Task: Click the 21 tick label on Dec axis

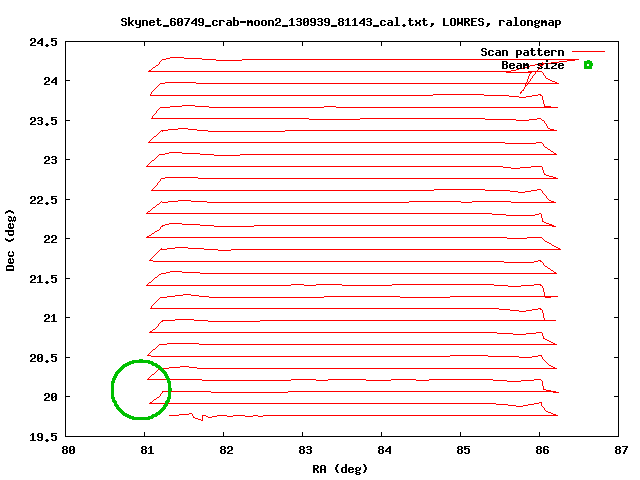Action: [x=51, y=318]
